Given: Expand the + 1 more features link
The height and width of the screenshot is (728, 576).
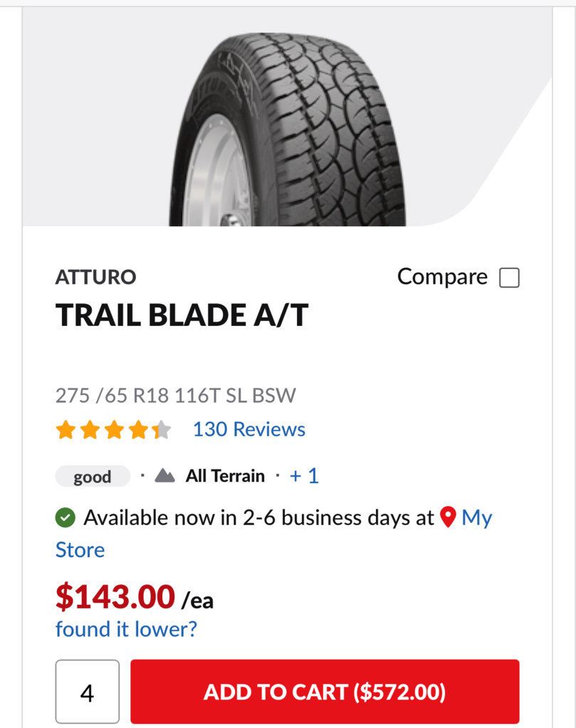Looking at the screenshot, I should (x=304, y=476).
